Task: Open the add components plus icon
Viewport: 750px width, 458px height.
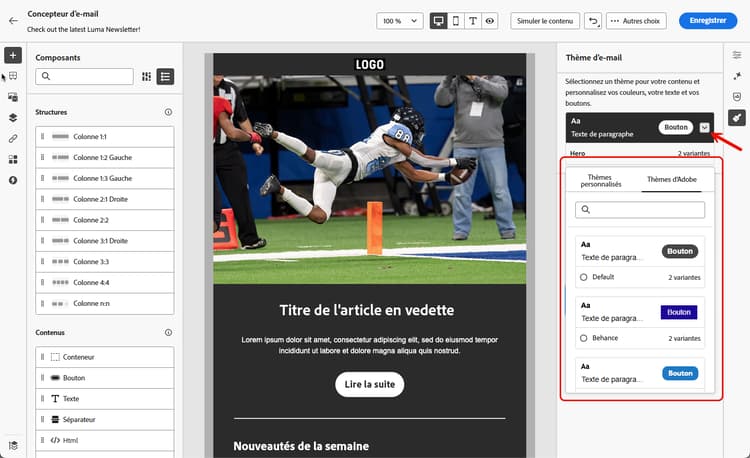Action: coord(13,55)
